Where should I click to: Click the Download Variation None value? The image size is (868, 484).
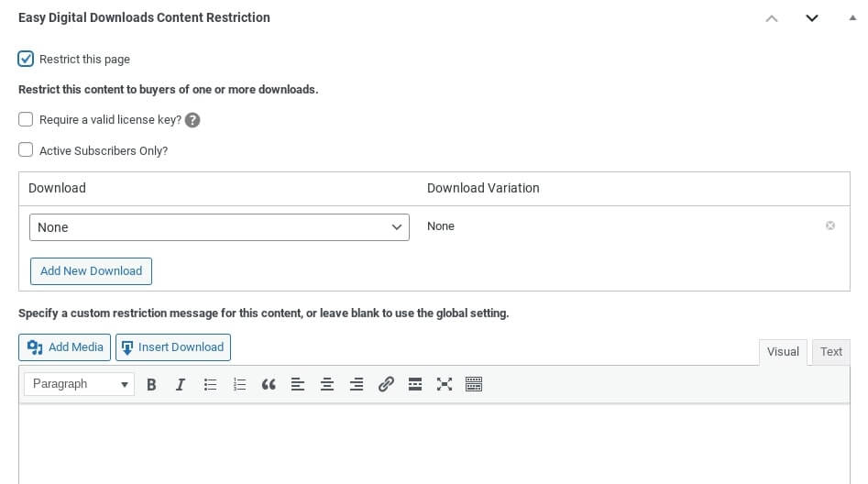click(441, 225)
